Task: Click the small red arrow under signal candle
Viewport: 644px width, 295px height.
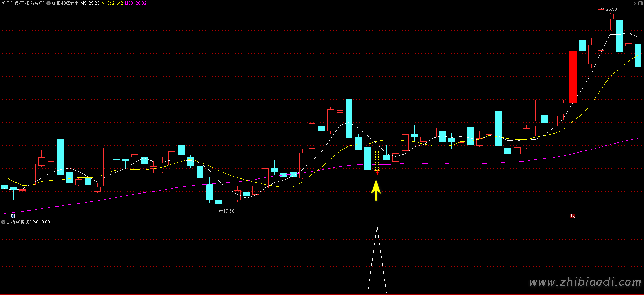Action: (x=377, y=173)
